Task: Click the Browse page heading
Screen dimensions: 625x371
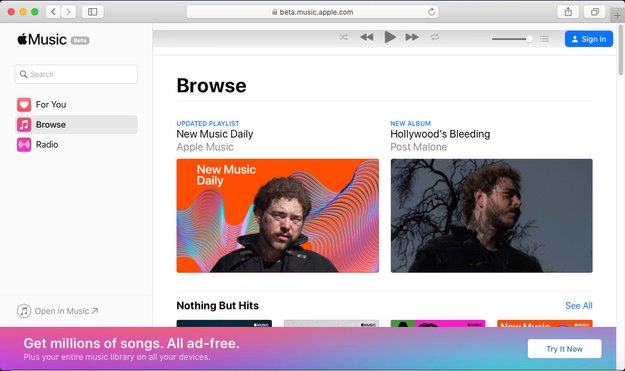Action: (211, 86)
